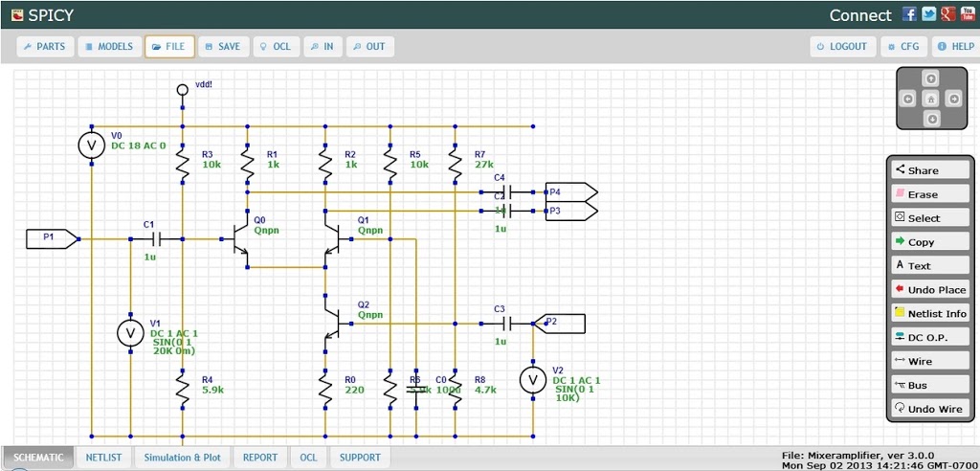Pan the schematic right with the arrow

point(952,99)
